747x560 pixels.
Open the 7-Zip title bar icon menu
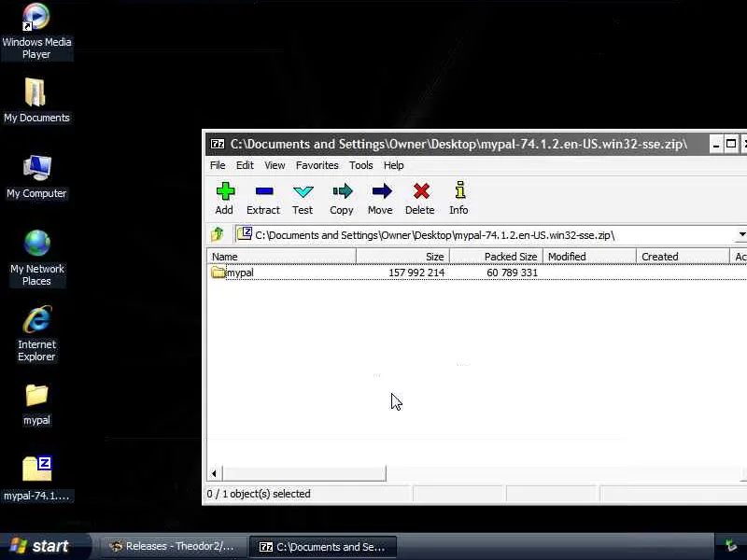pos(218,144)
